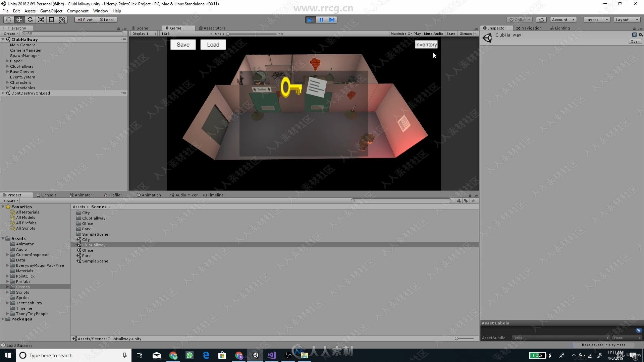Toggle Maximize On Play button
The width and height of the screenshot is (644, 362).
point(406,34)
